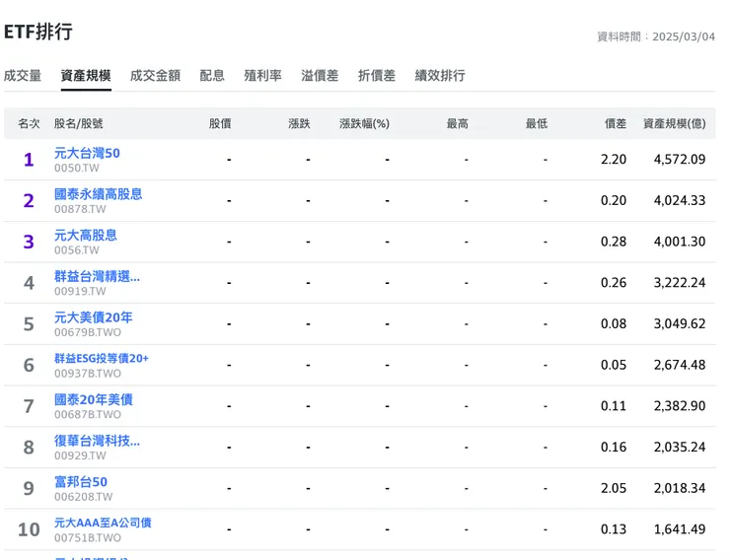Viewport: 730px width, 560px height.
Task: Click the 0.08 price spread value
Action: 614,323
